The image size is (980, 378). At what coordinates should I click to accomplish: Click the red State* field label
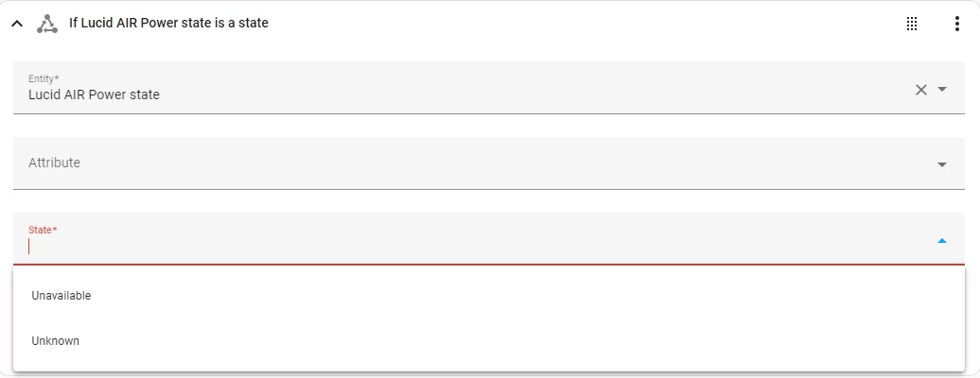click(43, 230)
